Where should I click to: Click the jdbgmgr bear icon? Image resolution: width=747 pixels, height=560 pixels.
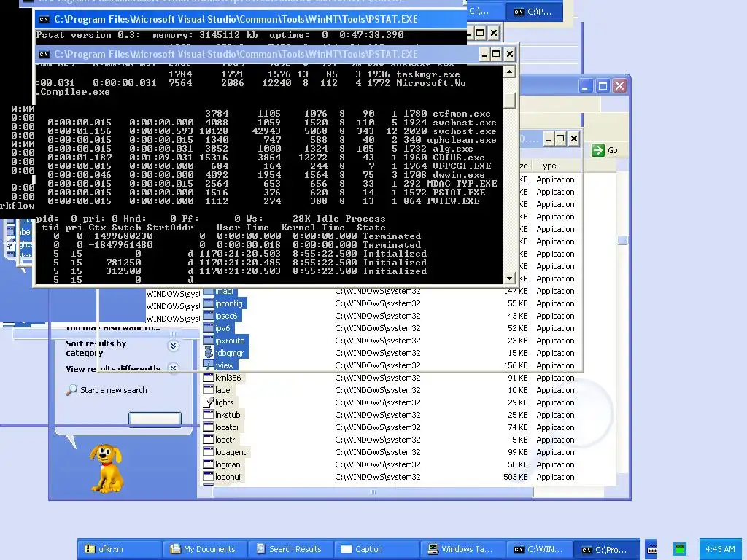[x=208, y=353]
